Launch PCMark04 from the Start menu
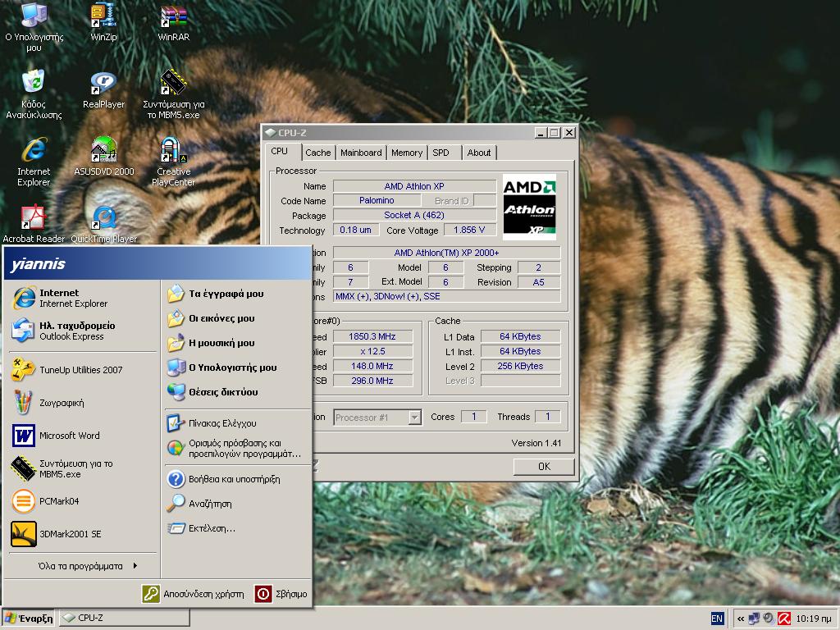The width and height of the screenshot is (840, 630). tap(82, 501)
